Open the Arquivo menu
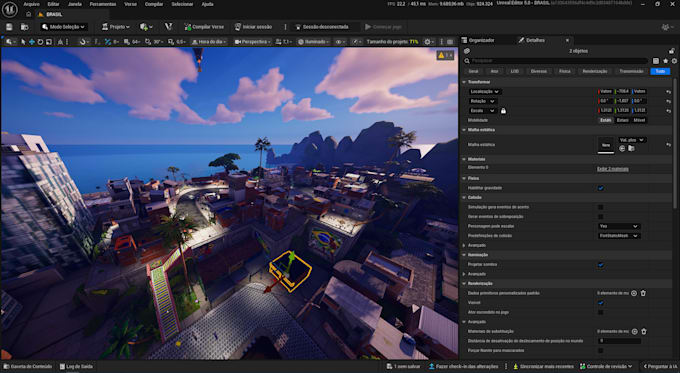The image size is (680, 373). [31, 4]
